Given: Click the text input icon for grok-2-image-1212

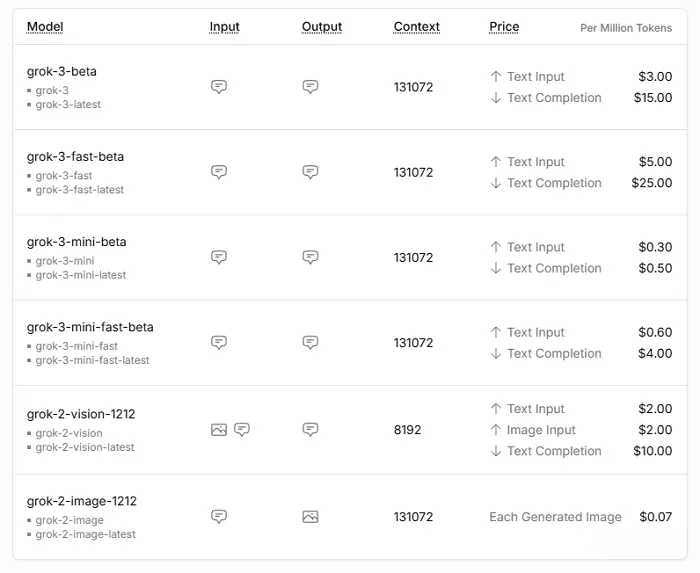Looking at the screenshot, I should (219, 516).
